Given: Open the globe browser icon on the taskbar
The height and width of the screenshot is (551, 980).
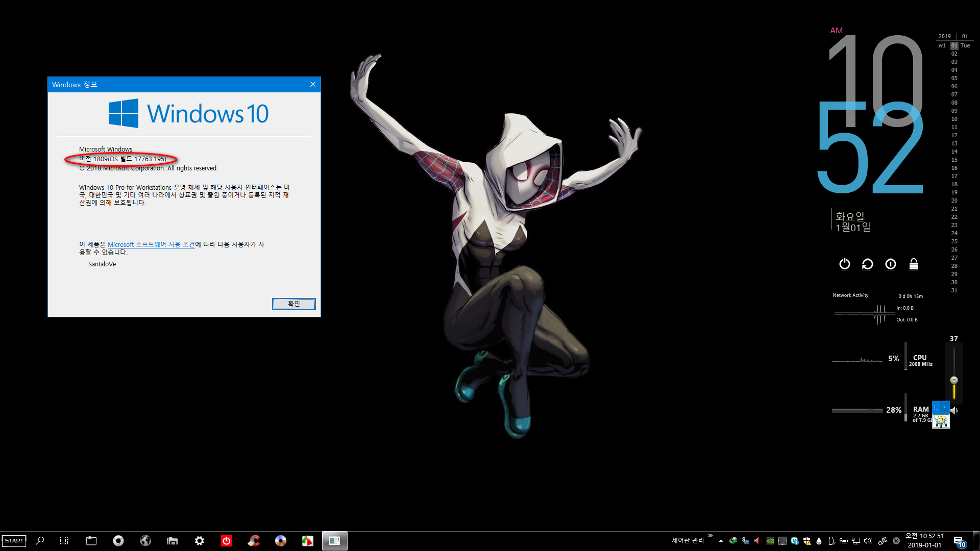Looking at the screenshot, I should pos(145,541).
